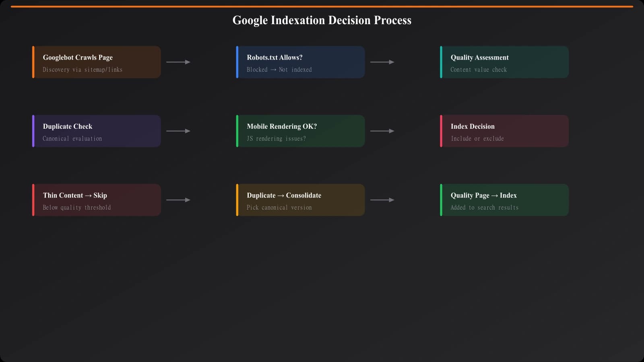The height and width of the screenshot is (362, 644).
Task: Expand the Index Decision card
Action: (504, 131)
